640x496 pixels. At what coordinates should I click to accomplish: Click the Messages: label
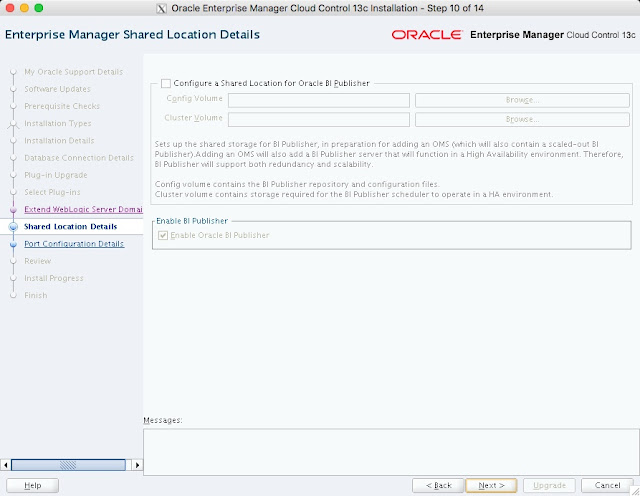pos(163,420)
